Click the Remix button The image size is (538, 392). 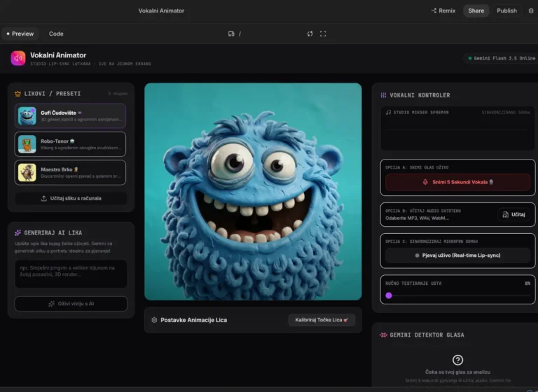pyautogui.click(x=443, y=10)
